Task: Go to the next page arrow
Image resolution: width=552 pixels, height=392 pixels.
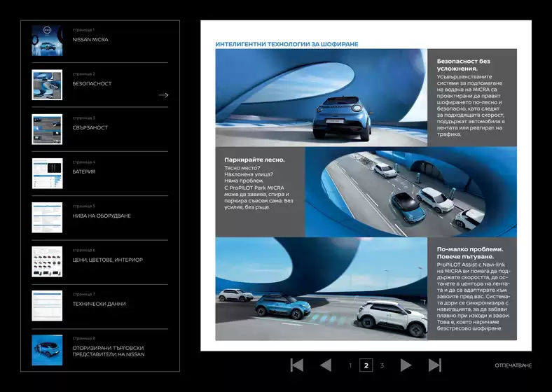Action: 406,365
